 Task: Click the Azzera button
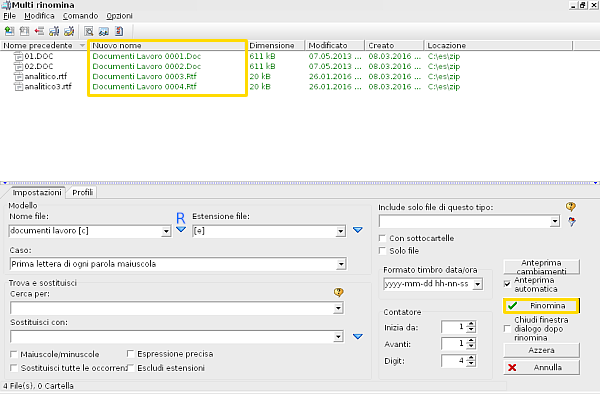(541, 350)
